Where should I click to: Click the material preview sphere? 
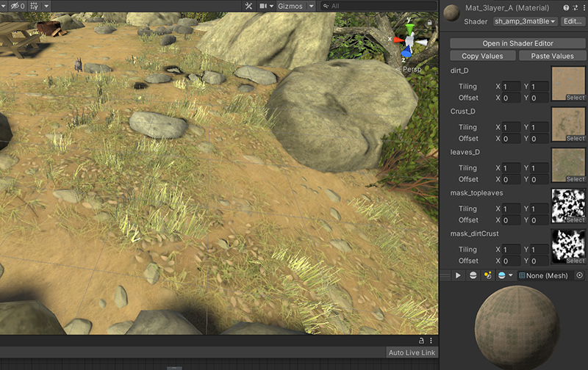click(x=517, y=327)
